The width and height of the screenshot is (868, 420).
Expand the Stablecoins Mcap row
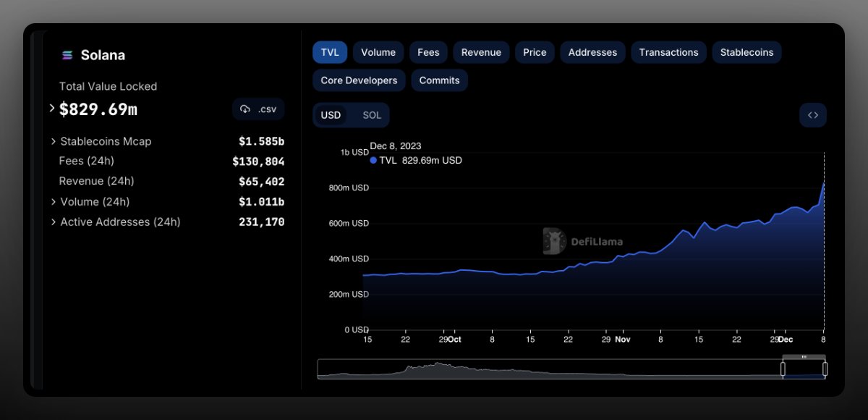(x=54, y=141)
